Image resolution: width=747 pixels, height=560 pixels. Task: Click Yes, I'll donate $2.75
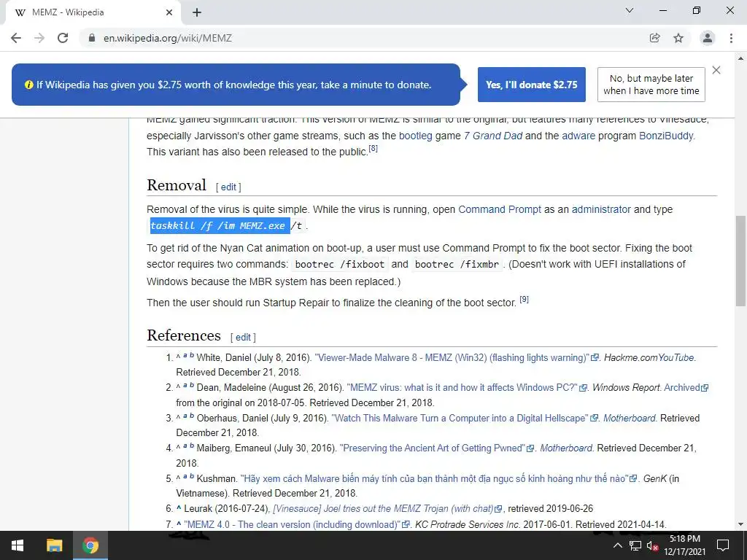(x=532, y=85)
